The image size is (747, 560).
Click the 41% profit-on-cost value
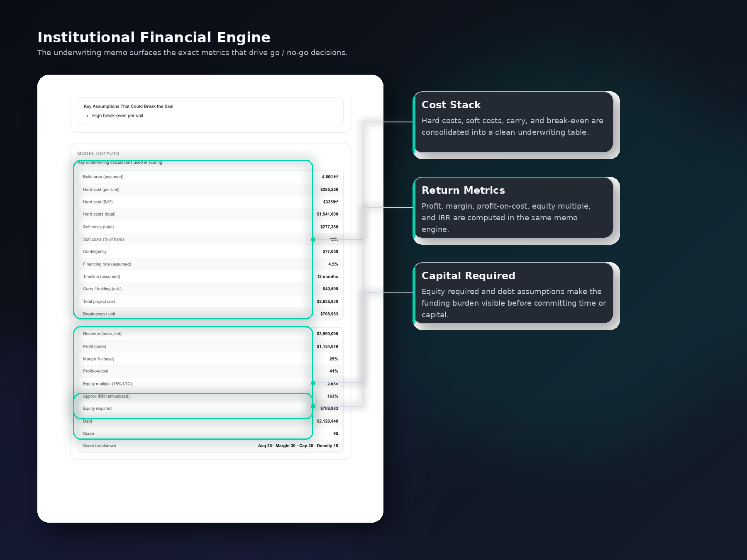tap(334, 371)
